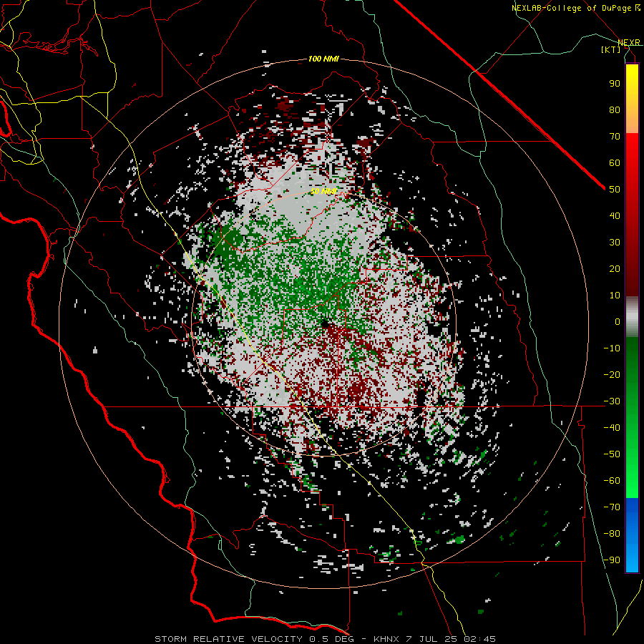Click the scale label 0

[x=618, y=322]
